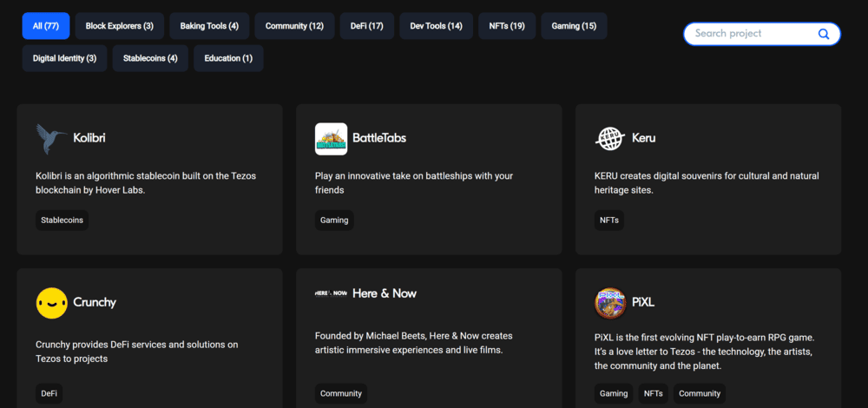Switch to Baking Tools (4) category

coord(209,26)
